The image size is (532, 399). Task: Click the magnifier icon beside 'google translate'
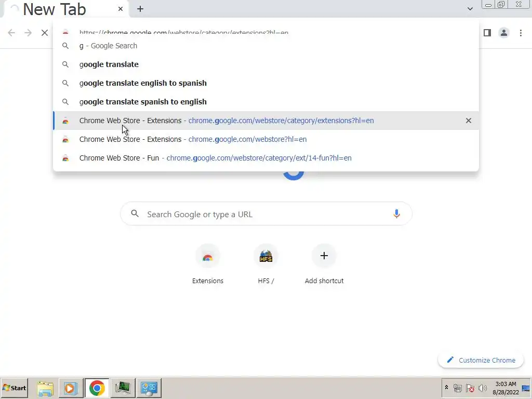click(x=65, y=64)
